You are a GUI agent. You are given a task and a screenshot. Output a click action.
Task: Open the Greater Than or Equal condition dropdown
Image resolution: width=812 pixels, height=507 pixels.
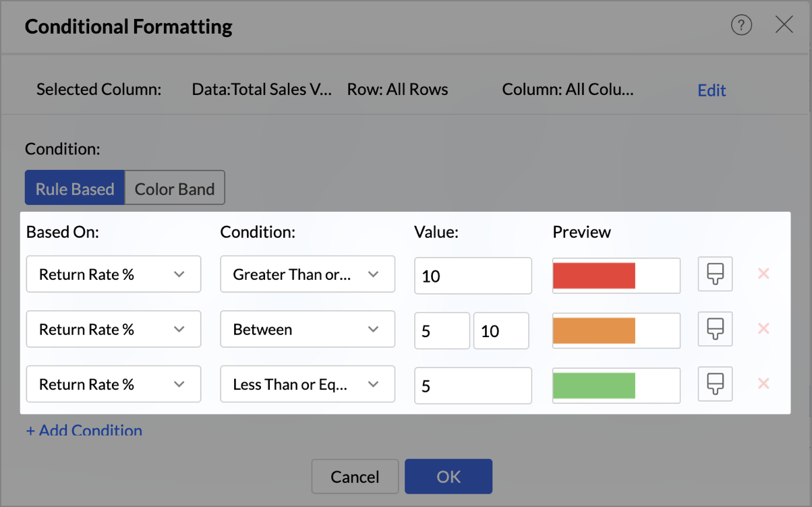tap(307, 274)
